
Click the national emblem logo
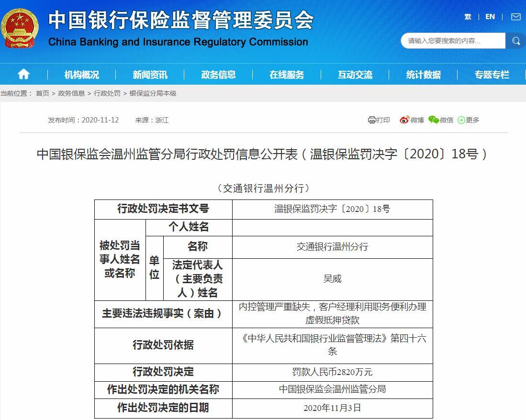pyautogui.click(x=20, y=29)
